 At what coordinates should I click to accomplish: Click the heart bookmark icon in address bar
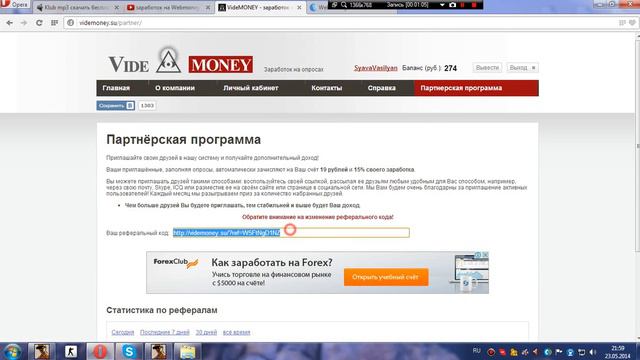point(632,23)
